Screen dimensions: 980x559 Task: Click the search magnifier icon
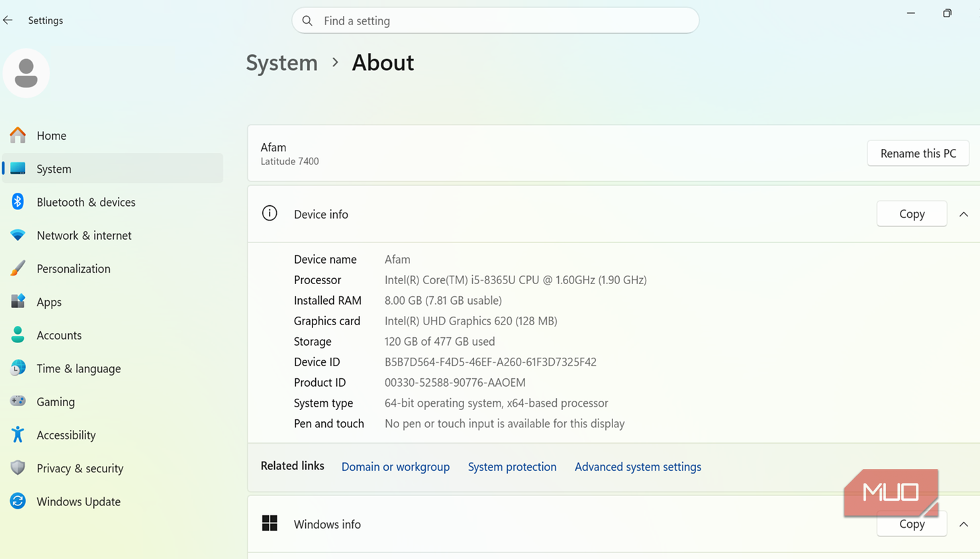307,21
